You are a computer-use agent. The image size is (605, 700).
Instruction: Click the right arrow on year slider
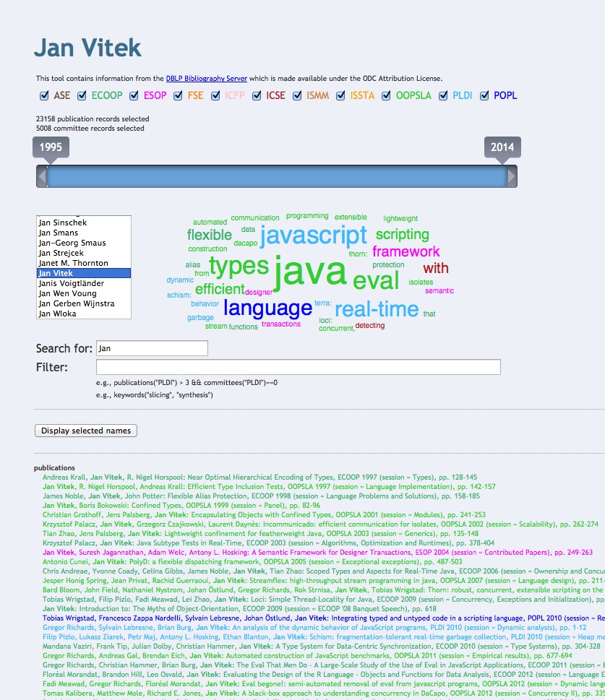(512, 176)
